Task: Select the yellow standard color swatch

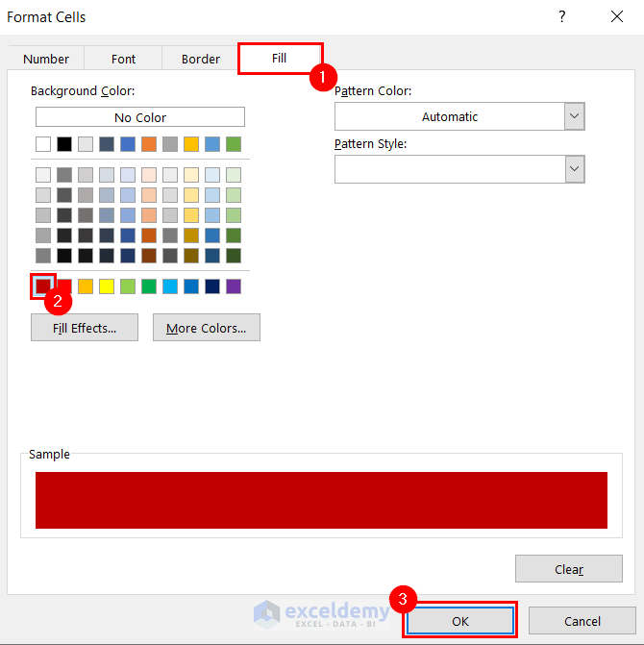Action: [107, 286]
